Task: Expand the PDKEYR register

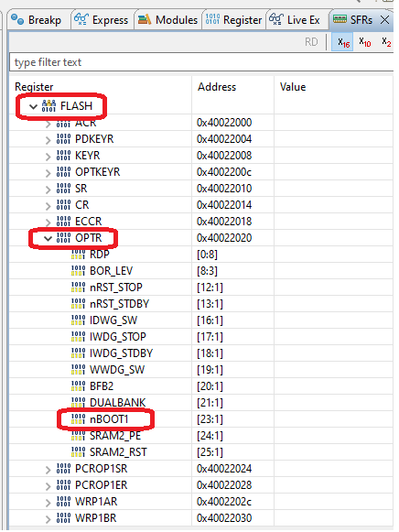Action: coord(48,140)
